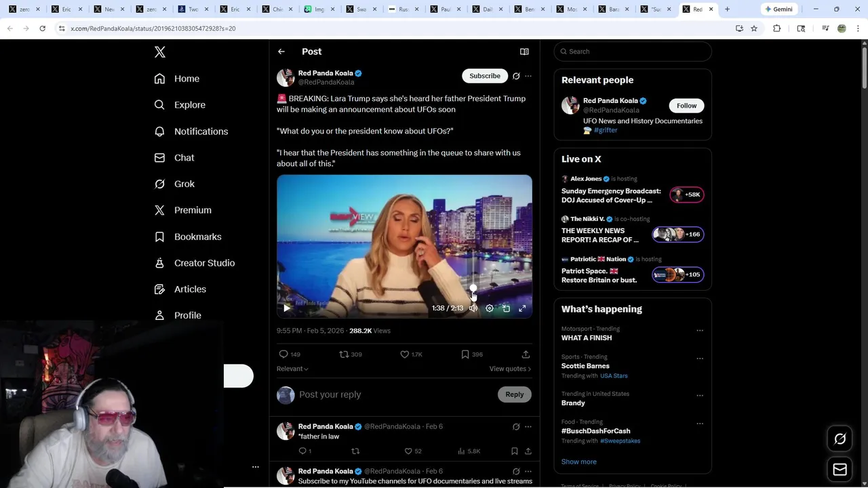
Task: Open a new Chrome tab
Action: [x=727, y=9]
